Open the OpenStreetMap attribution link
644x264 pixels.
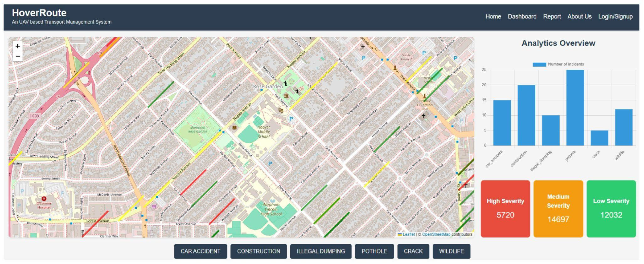[x=436, y=235]
